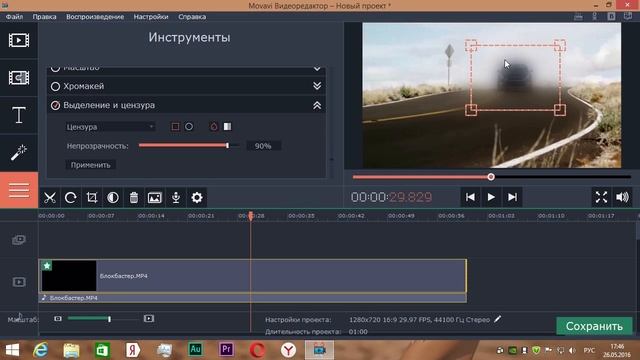
Task: Open Opera browser from taskbar
Action: [x=257, y=350]
